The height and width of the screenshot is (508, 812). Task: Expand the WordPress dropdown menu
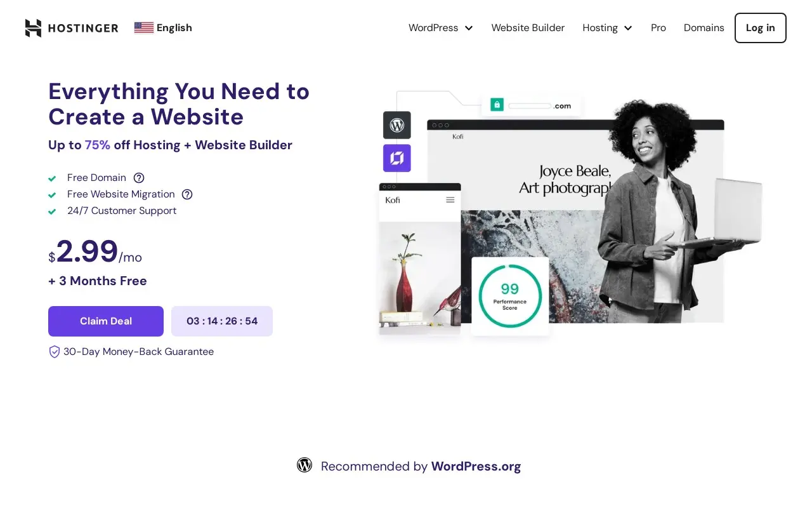click(x=441, y=28)
